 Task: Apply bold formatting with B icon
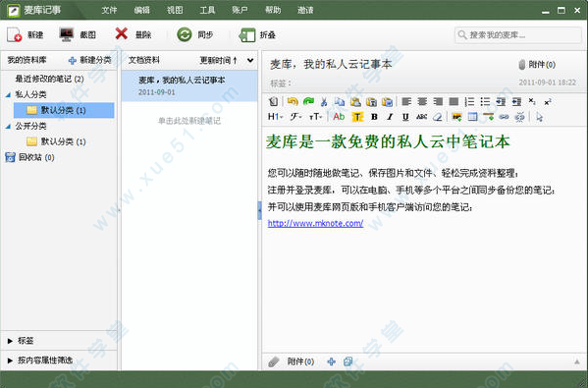coord(374,117)
